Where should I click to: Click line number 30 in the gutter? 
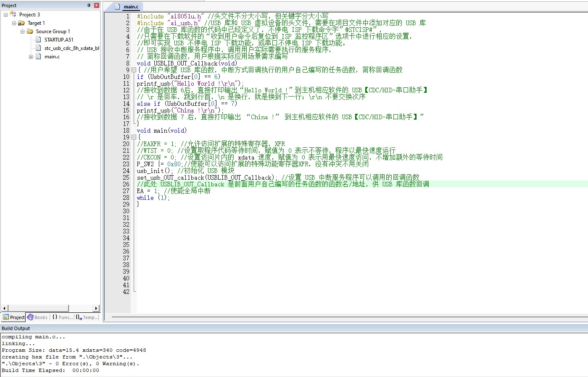126,211
